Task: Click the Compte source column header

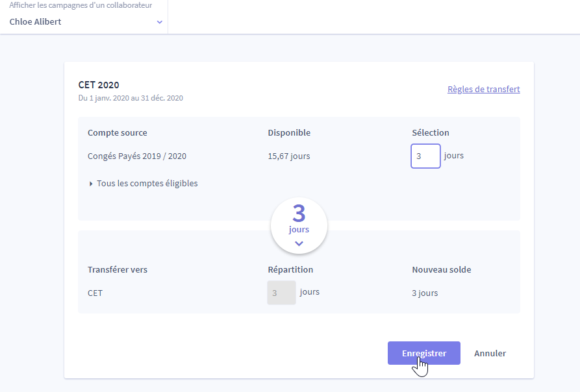Action: [118, 132]
